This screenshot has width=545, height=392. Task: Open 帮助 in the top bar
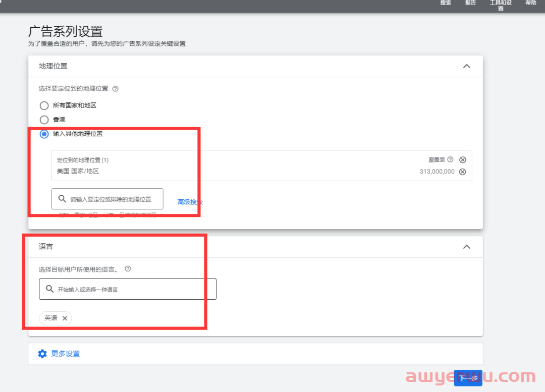531,3
